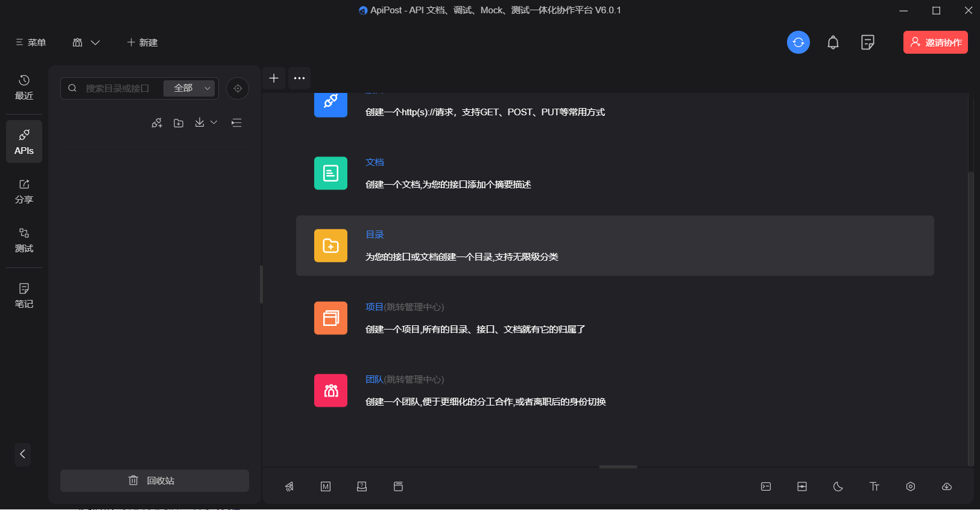Click text 创建一个文档,为您的接口添加个摘要描述
Viewport: 980px width, 510px height.
448,185
